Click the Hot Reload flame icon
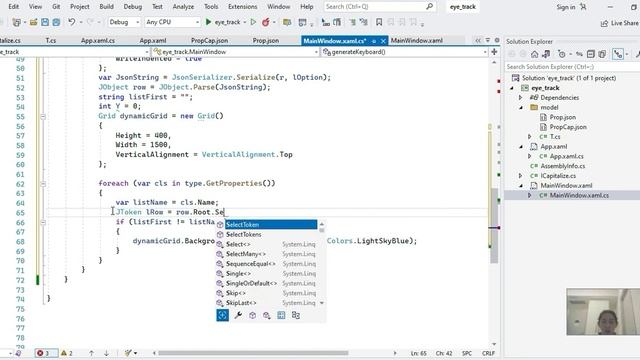 (x=266, y=22)
